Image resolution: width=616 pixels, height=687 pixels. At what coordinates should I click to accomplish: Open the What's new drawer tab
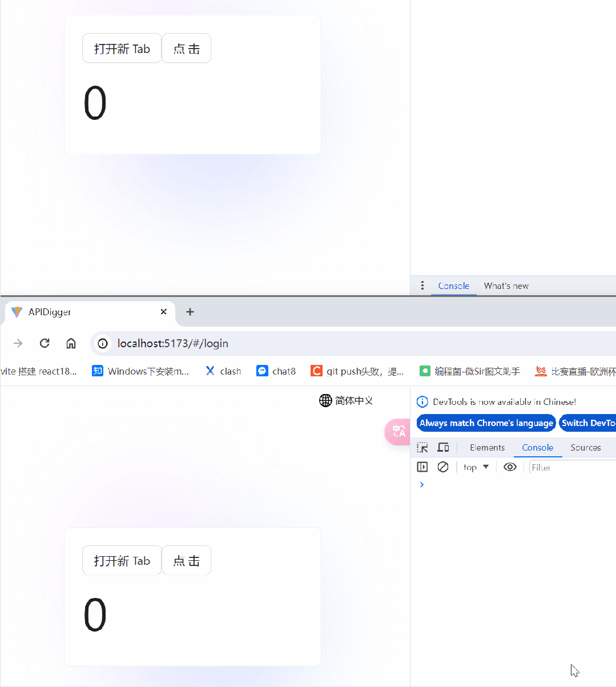[x=506, y=286]
